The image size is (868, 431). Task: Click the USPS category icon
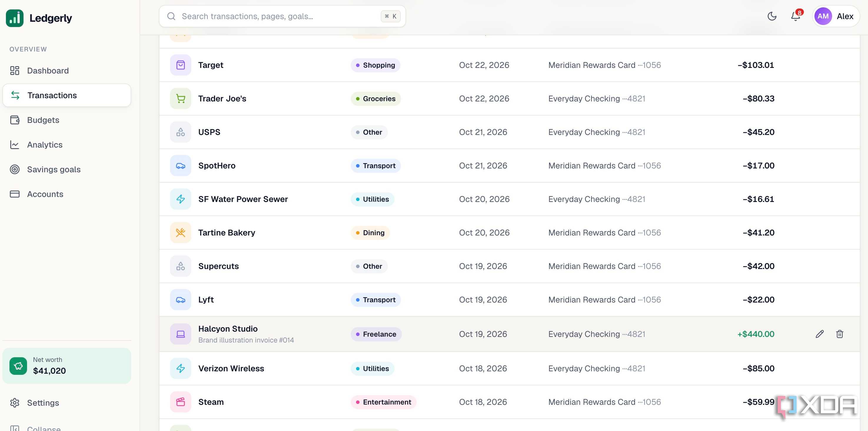tap(181, 132)
